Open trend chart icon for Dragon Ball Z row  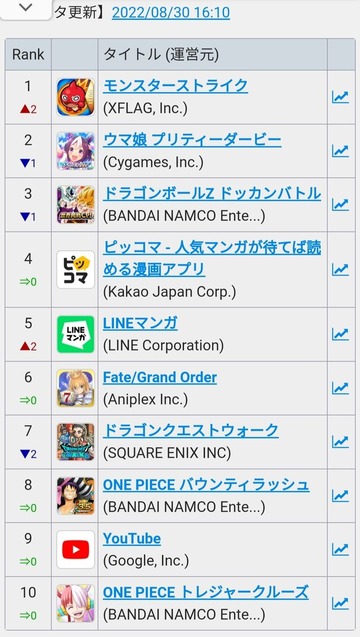pyautogui.click(x=340, y=204)
